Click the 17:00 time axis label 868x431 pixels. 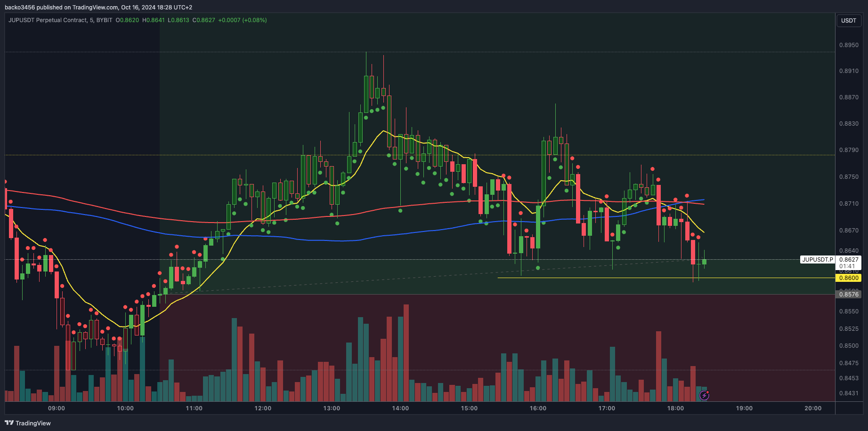(x=607, y=408)
